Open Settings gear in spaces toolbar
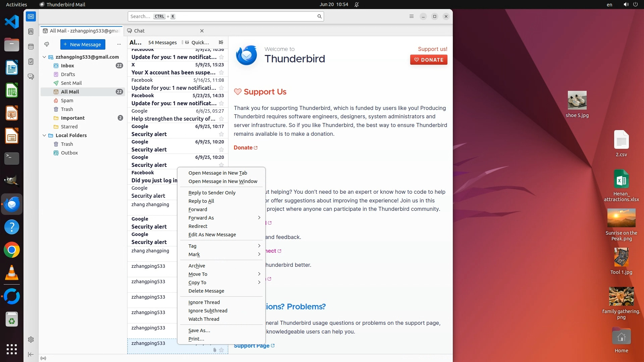Viewport: 644px width, 362px height. point(31,340)
